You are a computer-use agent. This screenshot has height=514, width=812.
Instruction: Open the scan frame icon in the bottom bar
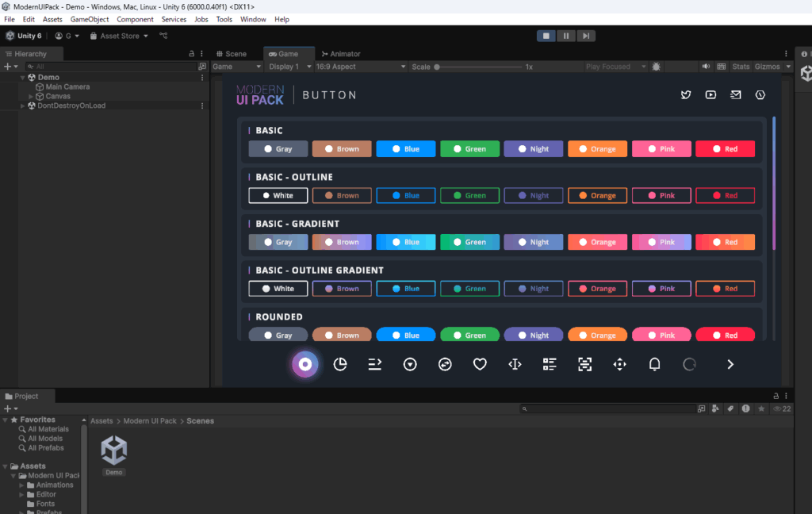pyautogui.click(x=584, y=364)
